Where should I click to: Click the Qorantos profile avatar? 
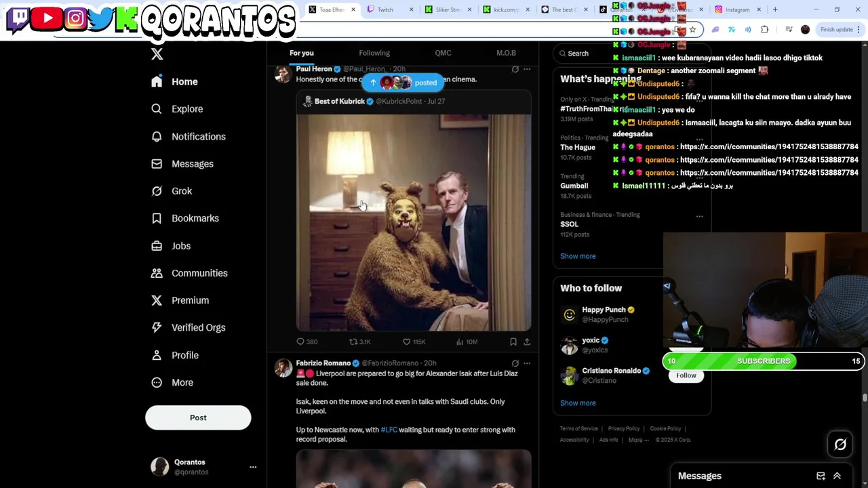[x=160, y=466]
